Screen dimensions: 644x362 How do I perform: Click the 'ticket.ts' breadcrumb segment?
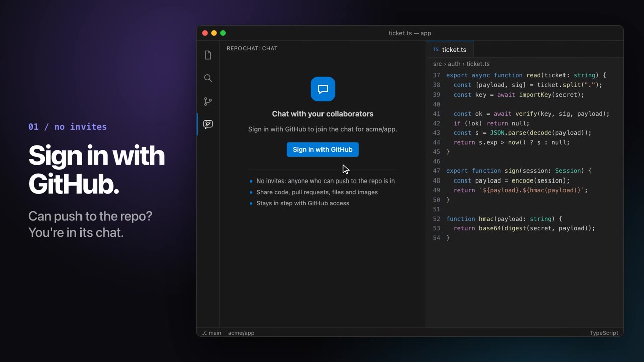tap(478, 64)
